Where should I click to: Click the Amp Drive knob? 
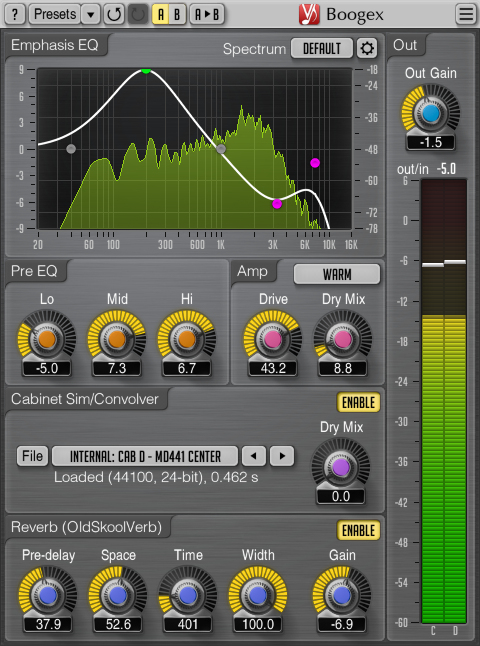[x=273, y=339]
